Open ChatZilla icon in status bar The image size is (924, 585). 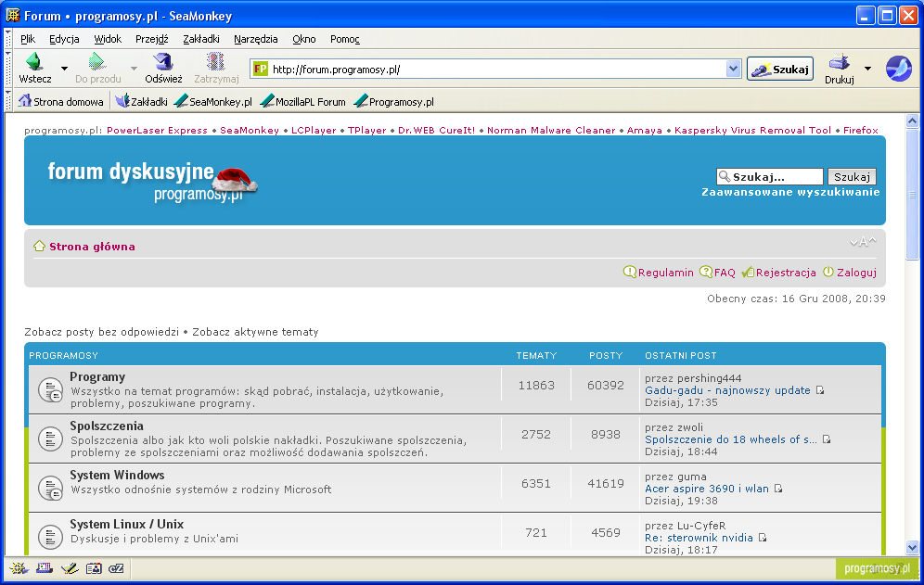coord(117,568)
